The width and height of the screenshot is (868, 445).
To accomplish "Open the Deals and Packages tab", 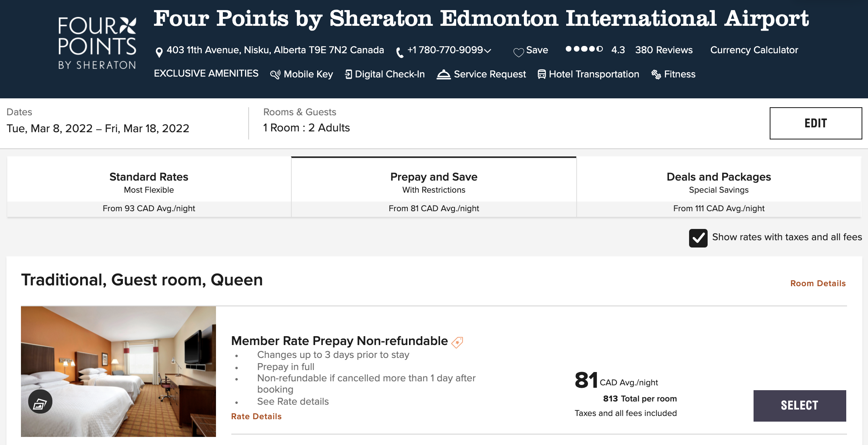I will [x=718, y=187].
